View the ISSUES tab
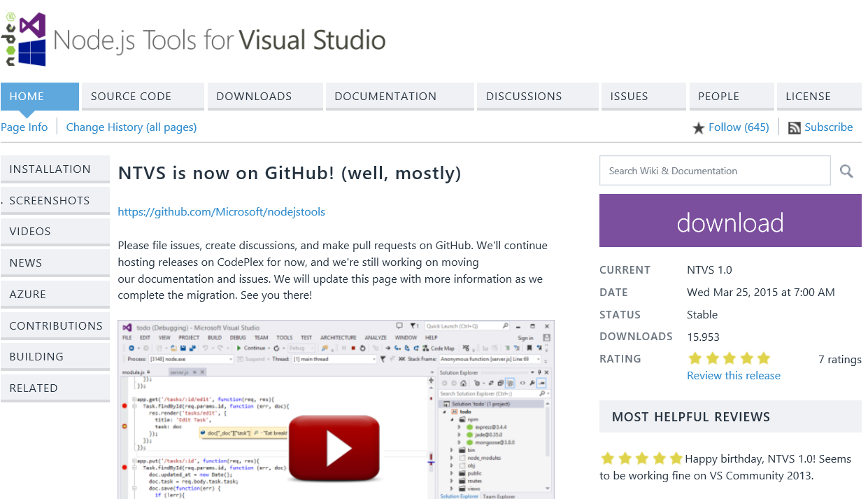868x499 pixels. click(x=643, y=97)
